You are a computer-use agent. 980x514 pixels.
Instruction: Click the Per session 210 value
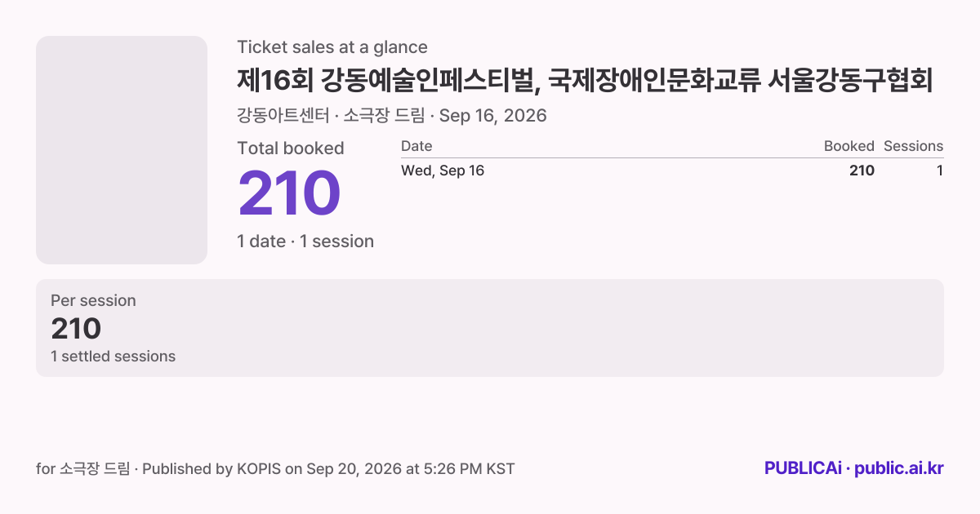click(76, 329)
